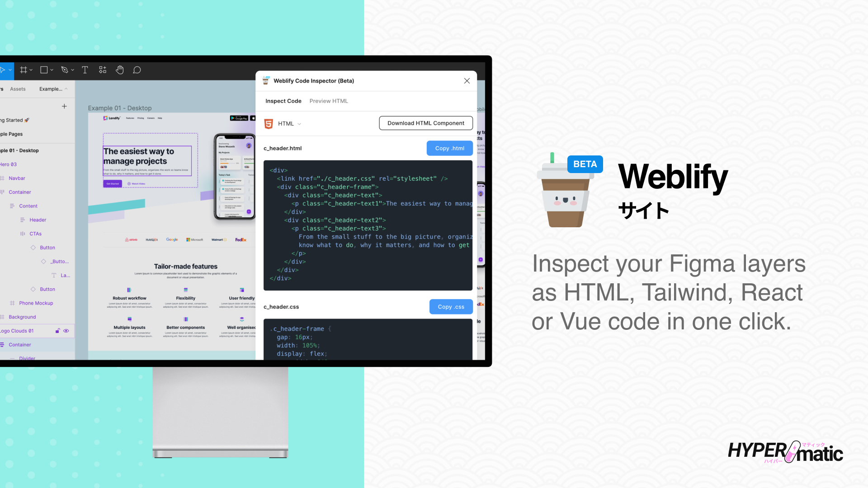Click the Download HTML Component button
Screen dimensions: 868x488
tap(426, 123)
